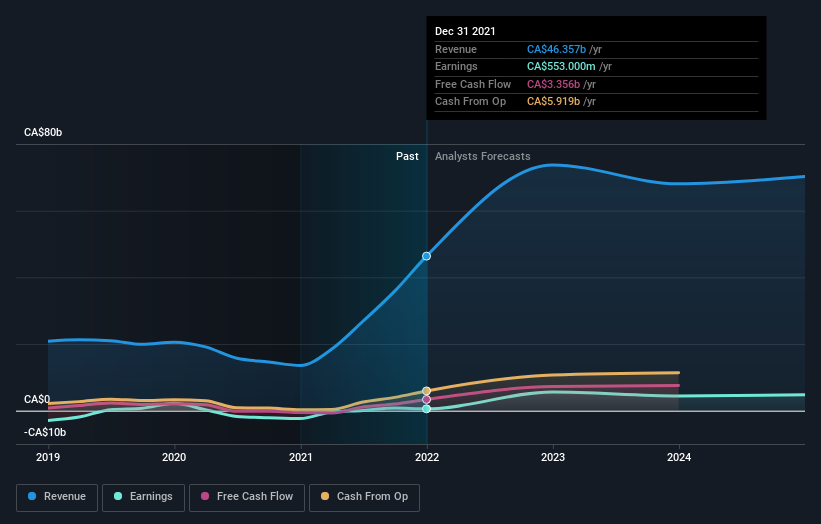This screenshot has height=524, width=821.
Task: Click the CA$46.357b revenue value
Action: (556, 49)
